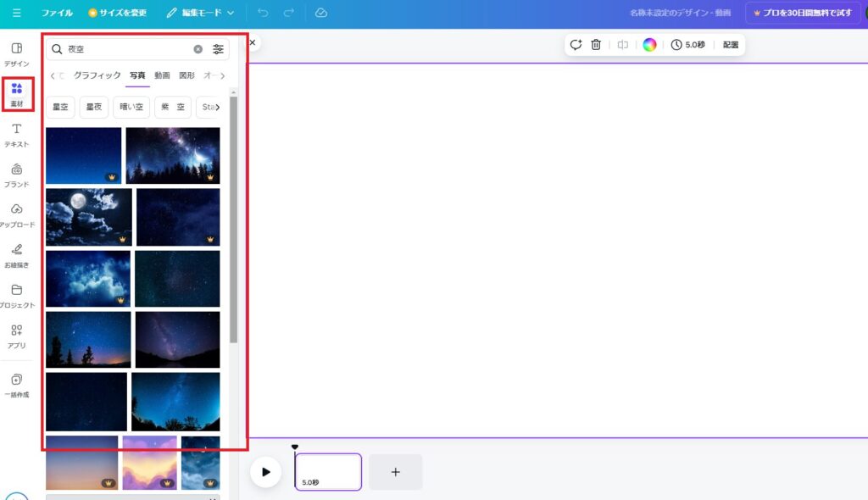Open the hamburger main menu
Image resolution: width=868 pixels, height=500 pixels.
[x=17, y=13]
